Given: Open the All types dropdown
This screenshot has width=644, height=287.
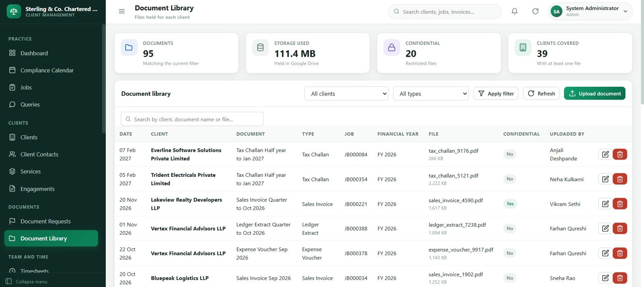Looking at the screenshot, I should [x=431, y=94].
